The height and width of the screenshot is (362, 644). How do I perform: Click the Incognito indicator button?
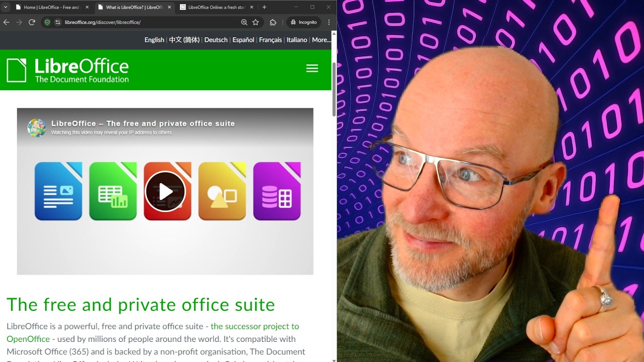pos(304,22)
